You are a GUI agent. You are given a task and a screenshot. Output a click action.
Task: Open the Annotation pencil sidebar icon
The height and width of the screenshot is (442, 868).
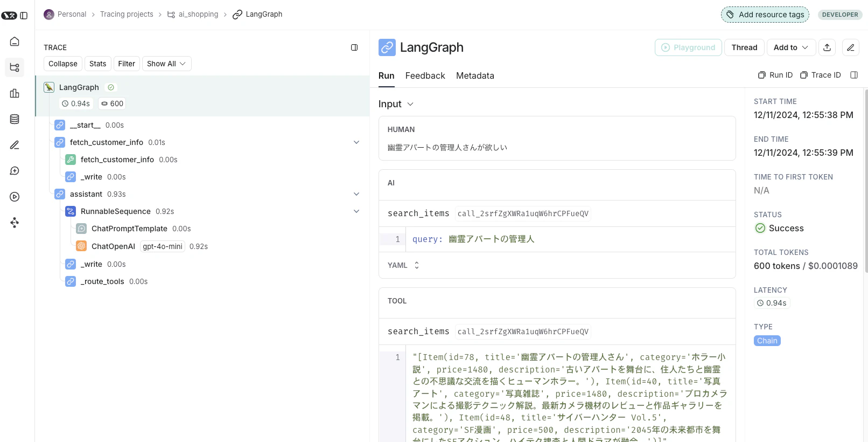[x=15, y=145]
